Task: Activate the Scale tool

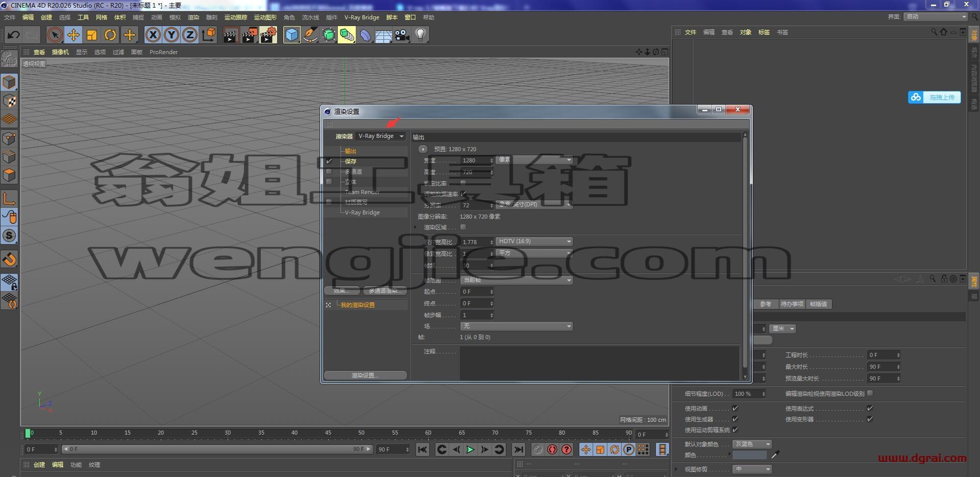Action: pyautogui.click(x=92, y=35)
